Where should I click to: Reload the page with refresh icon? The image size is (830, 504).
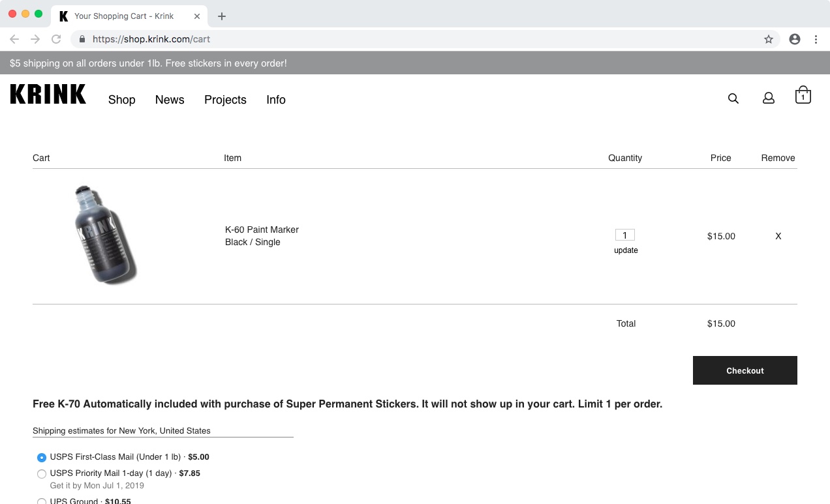click(x=56, y=39)
